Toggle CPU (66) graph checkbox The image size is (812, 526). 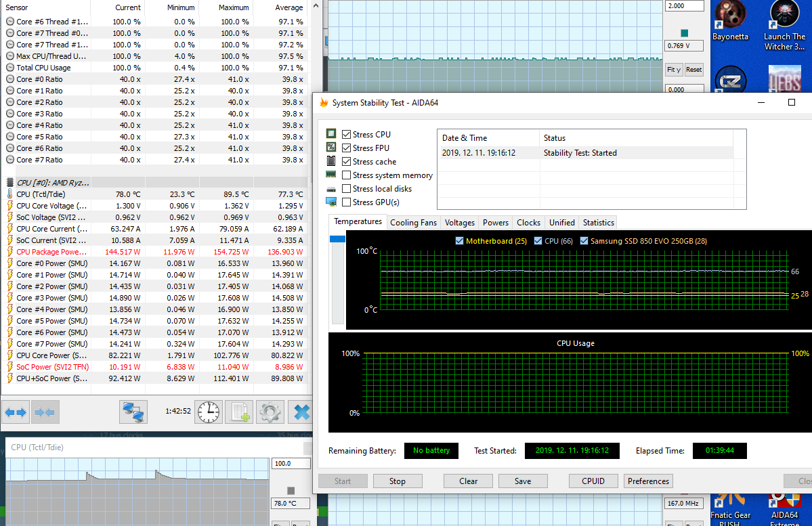538,241
